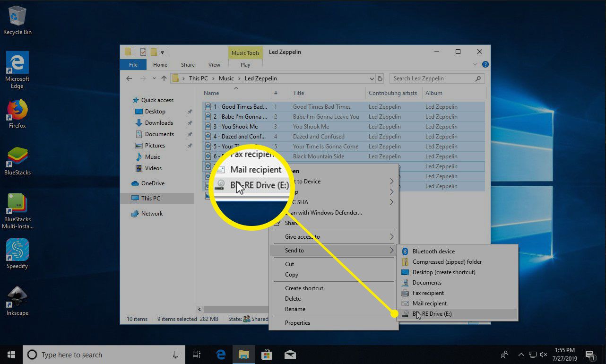Select Network in the navigation pane
Image resolution: width=606 pixels, height=364 pixels.
[152, 214]
